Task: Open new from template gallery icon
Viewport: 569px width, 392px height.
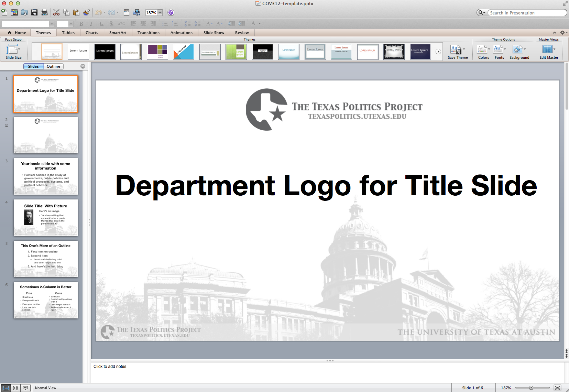Action: (x=14, y=13)
